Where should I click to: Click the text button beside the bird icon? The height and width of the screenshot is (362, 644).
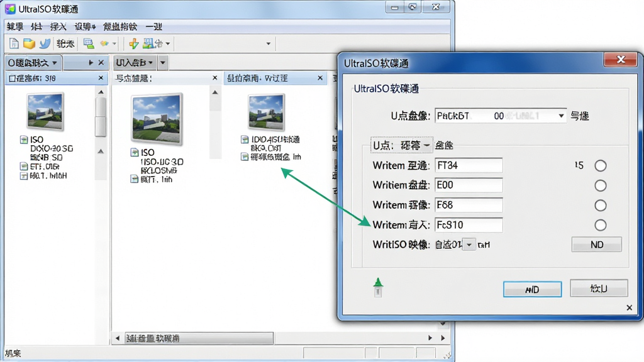click(65, 43)
